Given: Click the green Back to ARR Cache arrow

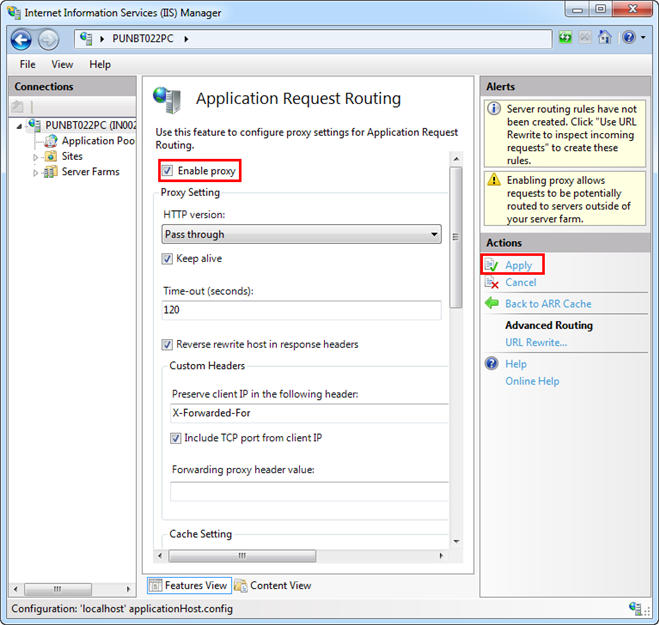Looking at the screenshot, I should [492, 303].
